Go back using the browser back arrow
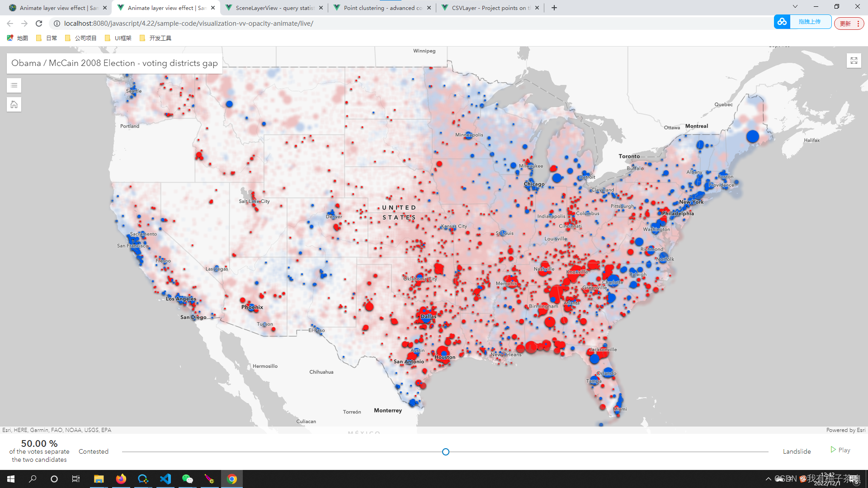The height and width of the screenshot is (488, 868). pyautogui.click(x=9, y=23)
